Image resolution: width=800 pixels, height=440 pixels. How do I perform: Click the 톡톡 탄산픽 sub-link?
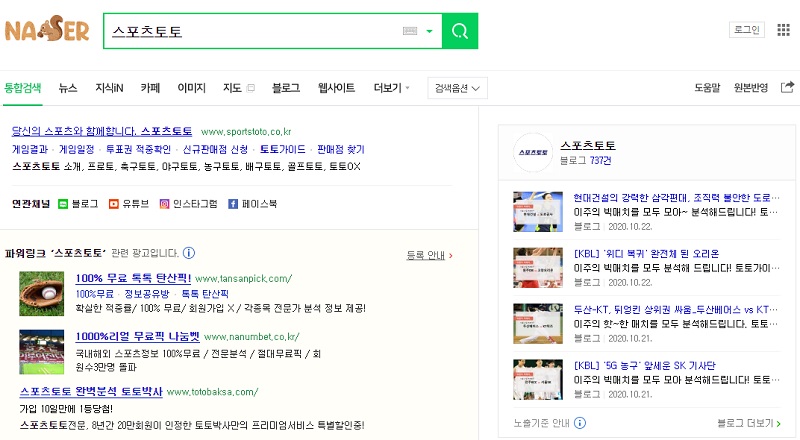(x=205, y=294)
